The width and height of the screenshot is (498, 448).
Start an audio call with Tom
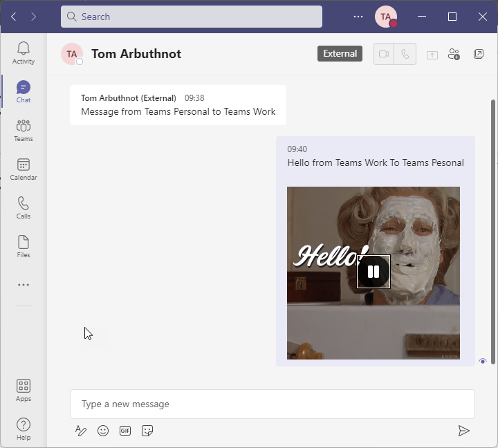tap(405, 54)
